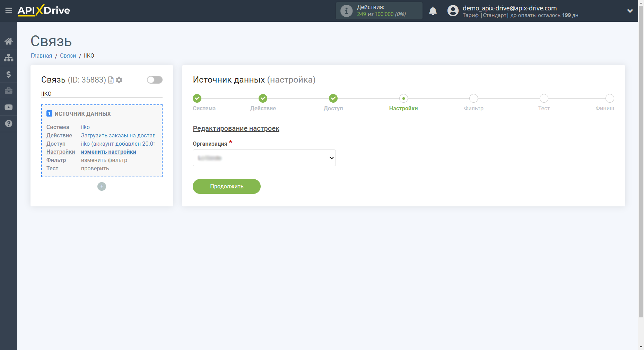644x350 pixels.
Task: Click the iiko system value
Action: click(x=85, y=127)
